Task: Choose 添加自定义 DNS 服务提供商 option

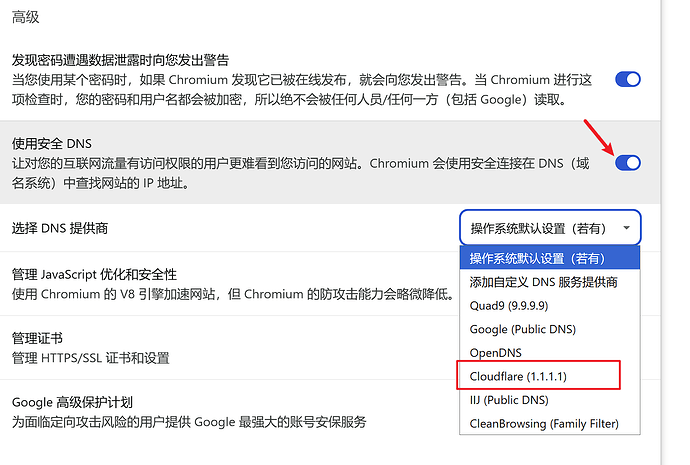Action: (x=550, y=282)
